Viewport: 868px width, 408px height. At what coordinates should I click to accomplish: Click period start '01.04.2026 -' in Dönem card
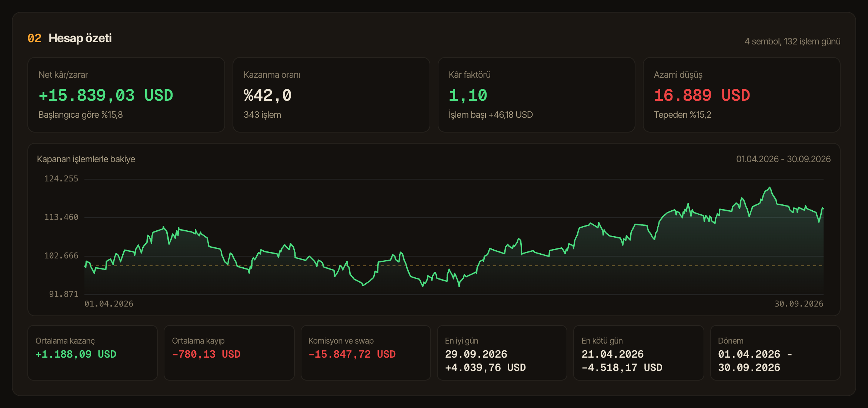pos(755,354)
